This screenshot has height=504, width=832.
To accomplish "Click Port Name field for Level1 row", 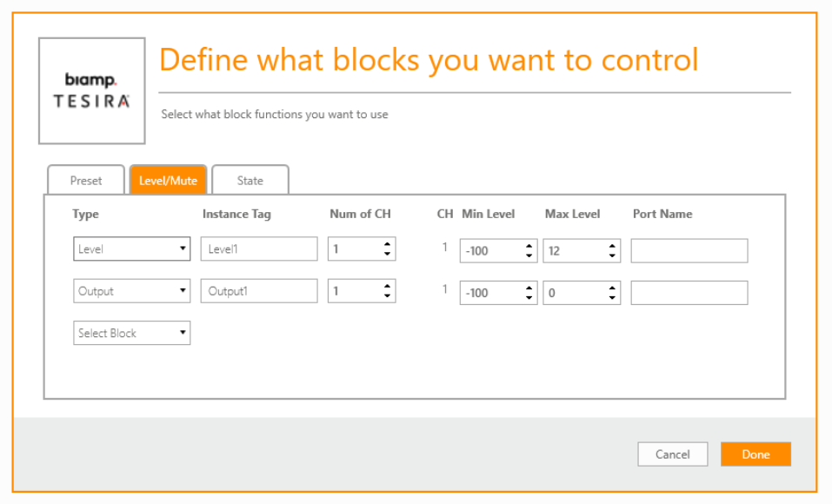I will pos(689,250).
